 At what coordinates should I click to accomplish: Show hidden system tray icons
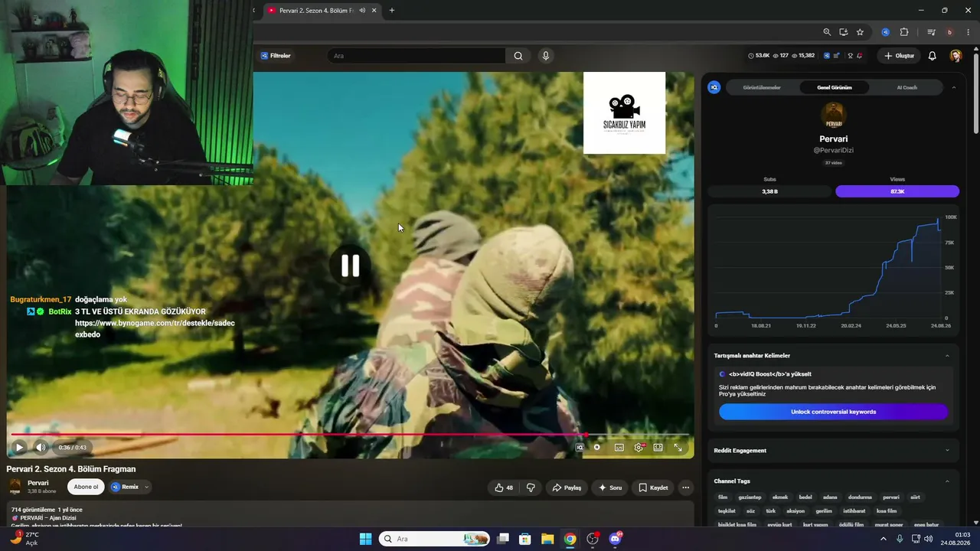coord(883,539)
